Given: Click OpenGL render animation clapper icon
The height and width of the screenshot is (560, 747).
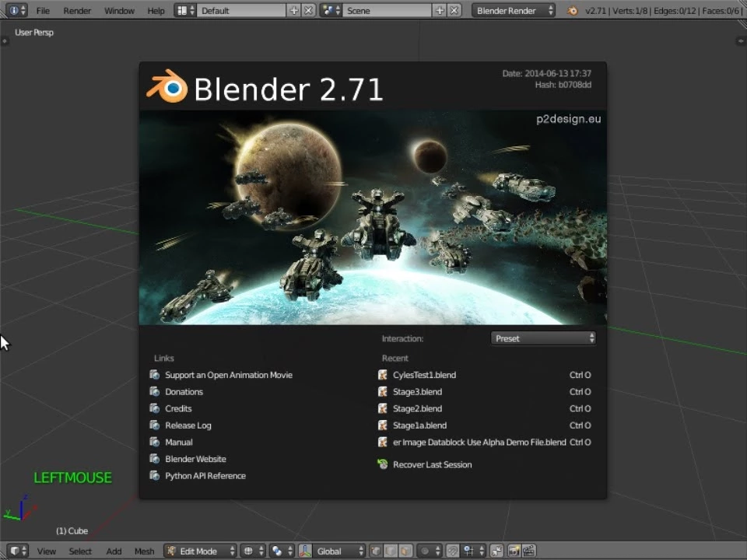Looking at the screenshot, I should (529, 551).
